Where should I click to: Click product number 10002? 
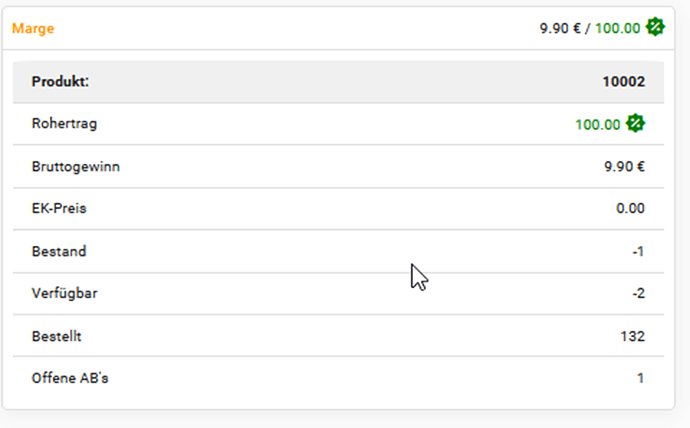tap(624, 82)
